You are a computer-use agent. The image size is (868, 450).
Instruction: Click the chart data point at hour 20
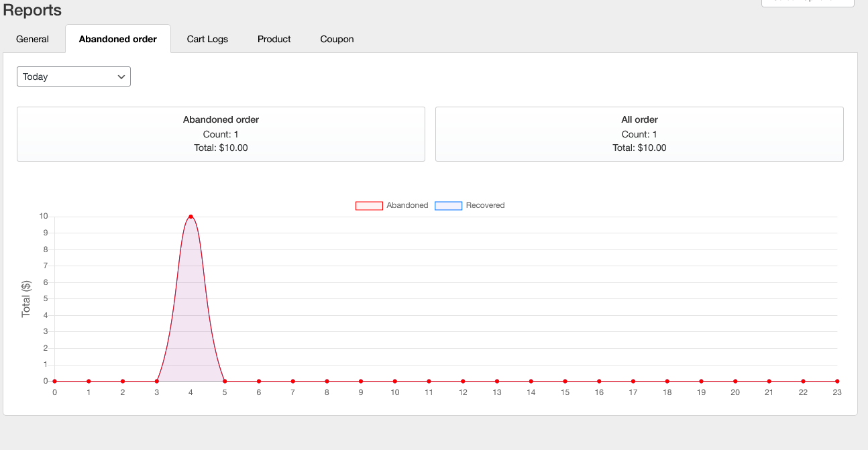pyautogui.click(x=735, y=382)
